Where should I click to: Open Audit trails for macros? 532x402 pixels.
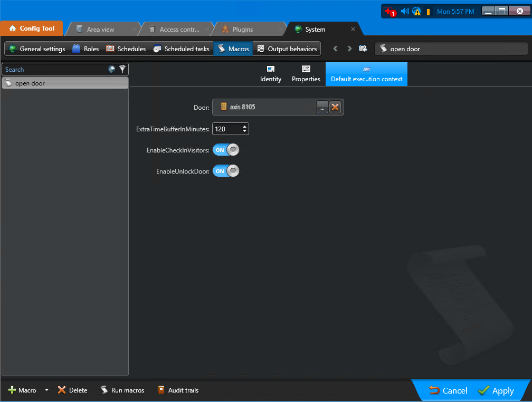[179, 390]
